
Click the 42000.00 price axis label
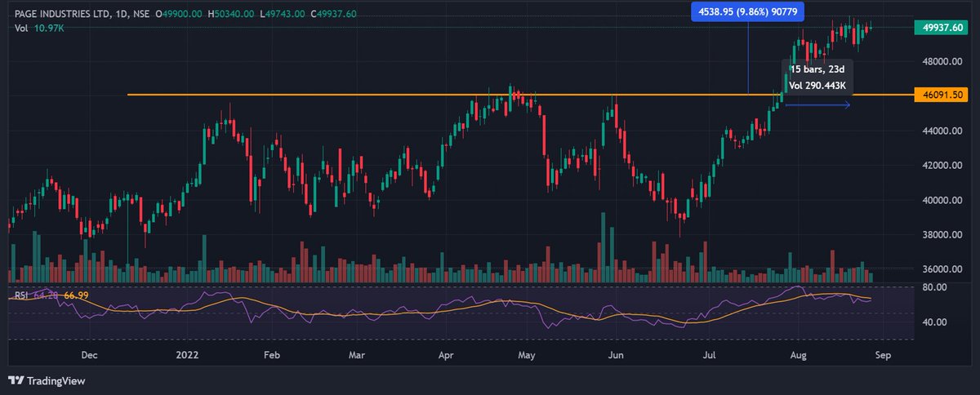point(941,166)
